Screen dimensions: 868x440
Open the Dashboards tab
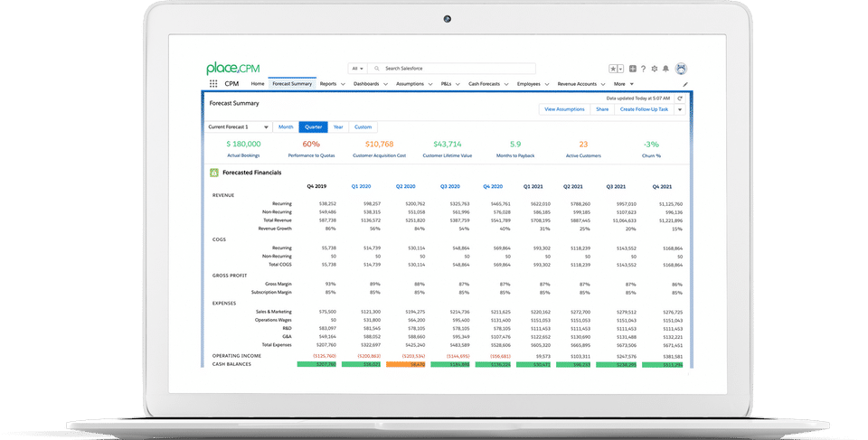pos(366,84)
